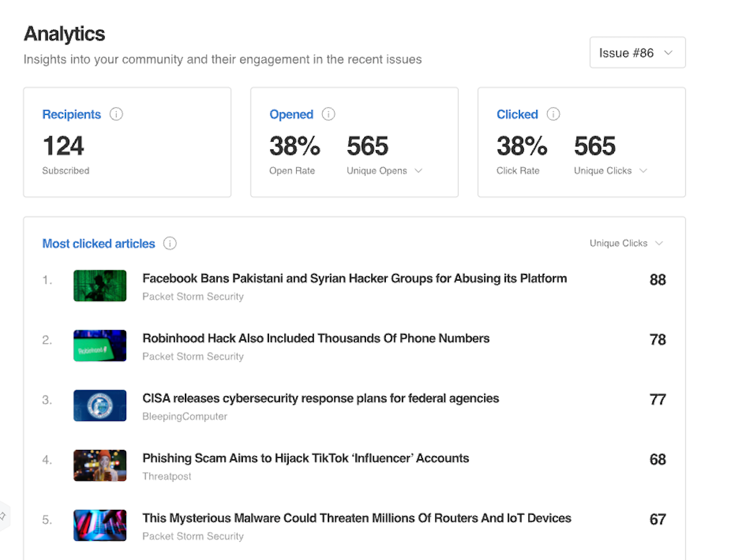
Task: Open the Most clicked articles info icon
Action: coord(170,243)
